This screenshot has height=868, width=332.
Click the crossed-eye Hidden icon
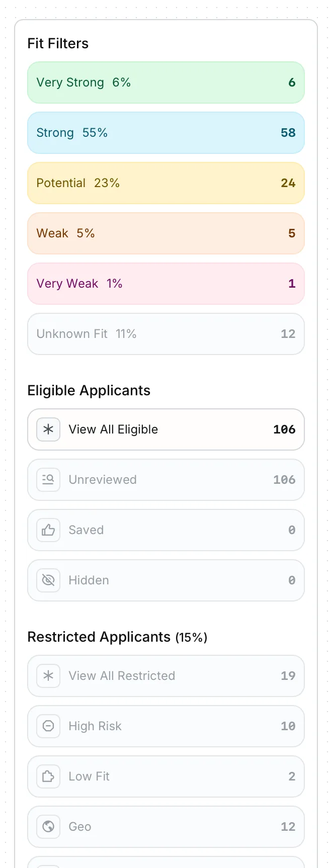48,580
